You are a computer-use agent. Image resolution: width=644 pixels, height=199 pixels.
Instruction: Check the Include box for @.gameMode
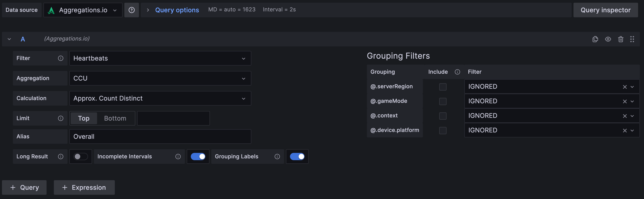[x=443, y=101]
